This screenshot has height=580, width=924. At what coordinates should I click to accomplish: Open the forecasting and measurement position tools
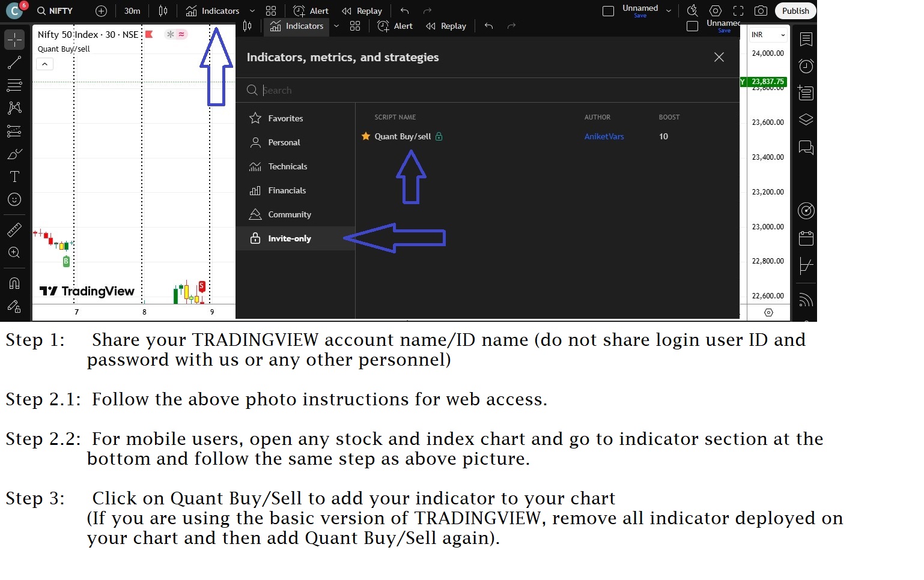14,131
